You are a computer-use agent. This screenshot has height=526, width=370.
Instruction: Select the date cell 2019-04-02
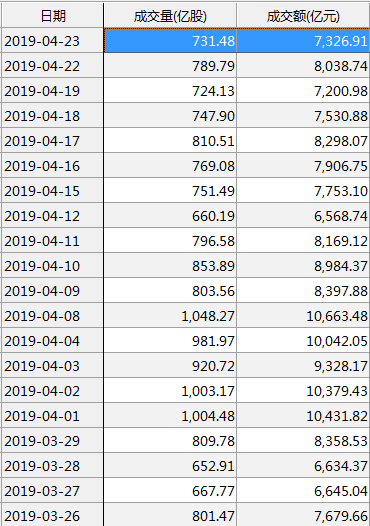click(x=52, y=391)
